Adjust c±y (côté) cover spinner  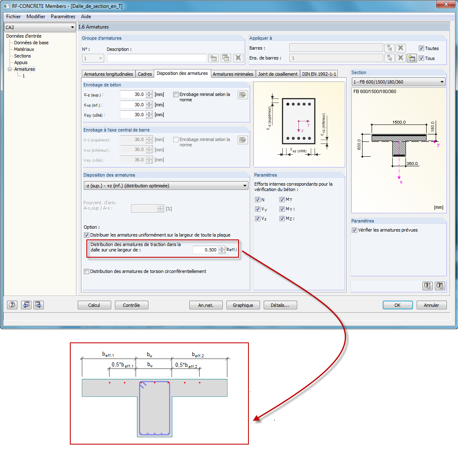149,115
